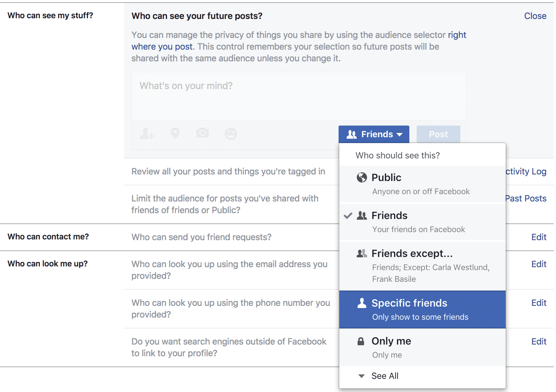
Task: Select the Friends except audience option
Action: pos(412,253)
